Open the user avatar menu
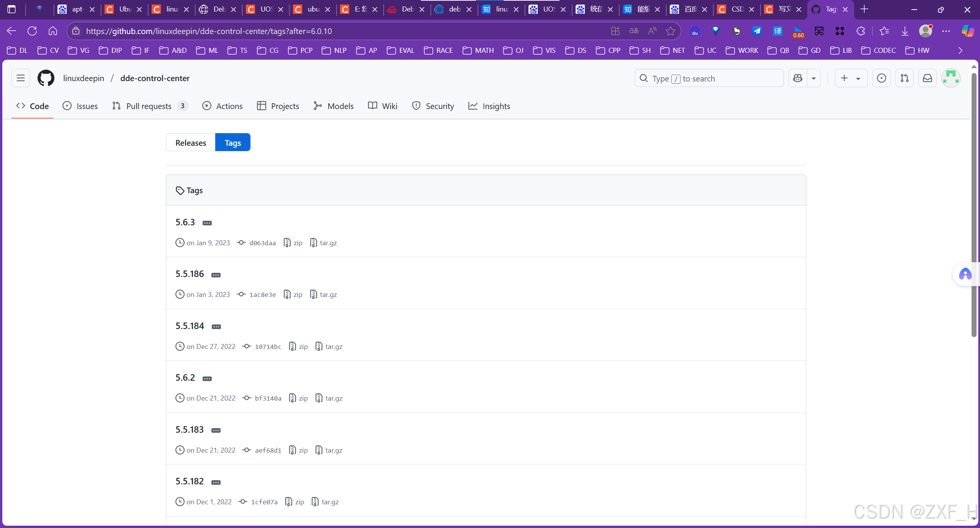This screenshot has width=980, height=528. [951, 78]
